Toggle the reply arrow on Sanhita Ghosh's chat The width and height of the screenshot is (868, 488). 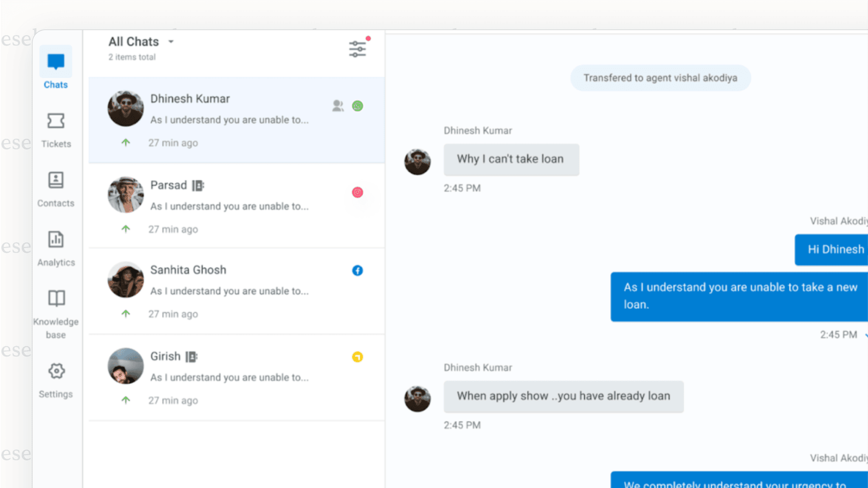coord(126,313)
